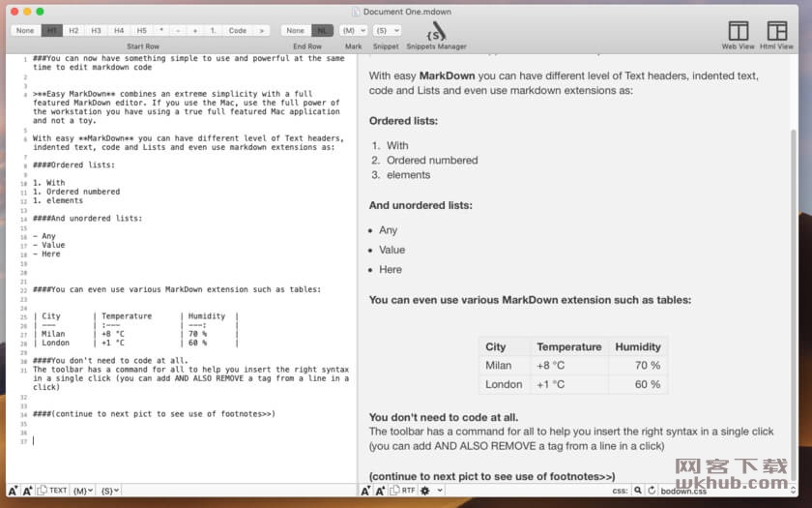Screen dimensions: 812x508
Task: Open the (S) dropdown in bottom bar
Action: 110,491
